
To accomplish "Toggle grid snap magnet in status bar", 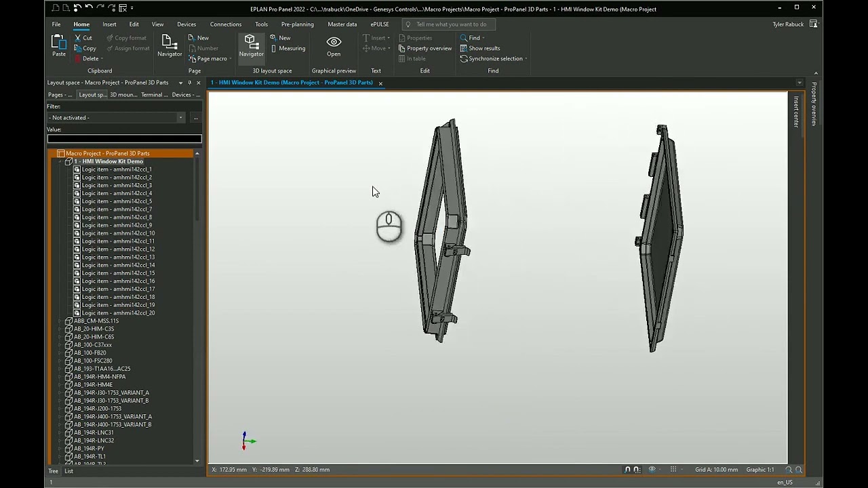I will pos(637,470).
